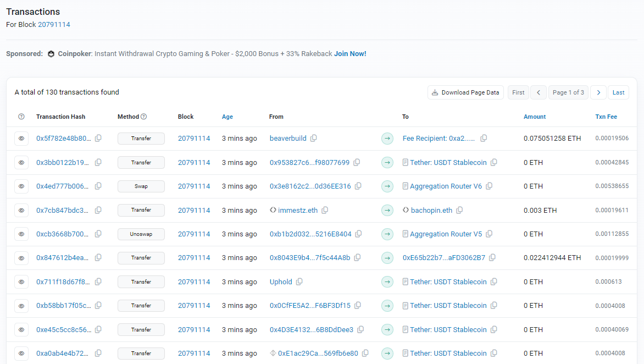Preview transaction 0x3bb0122b19 with eye button
The height and width of the screenshot is (364, 644).
click(x=21, y=163)
